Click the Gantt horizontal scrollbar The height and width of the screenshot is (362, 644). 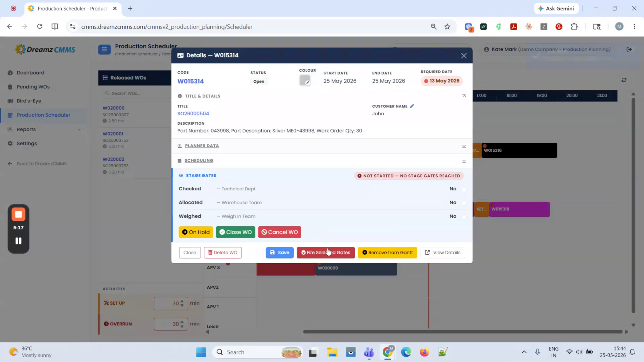pyautogui.click(x=463, y=332)
